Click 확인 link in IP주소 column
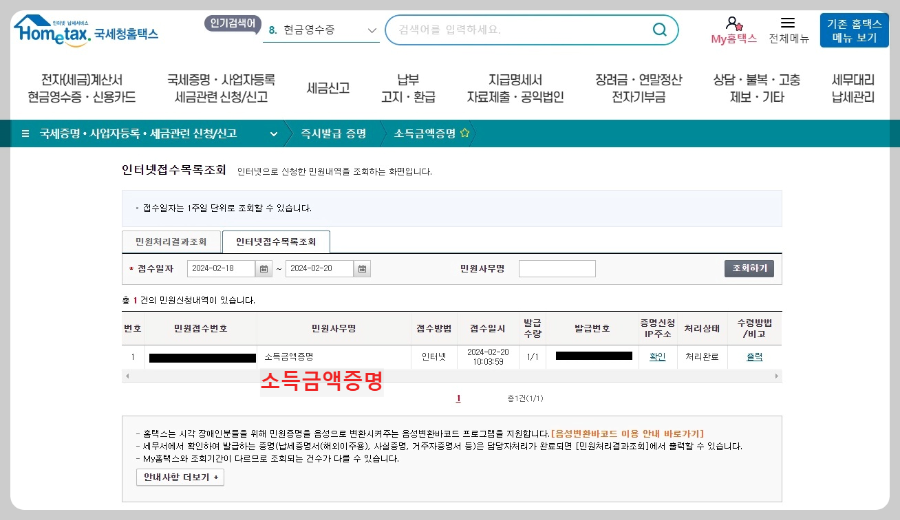 pos(657,356)
